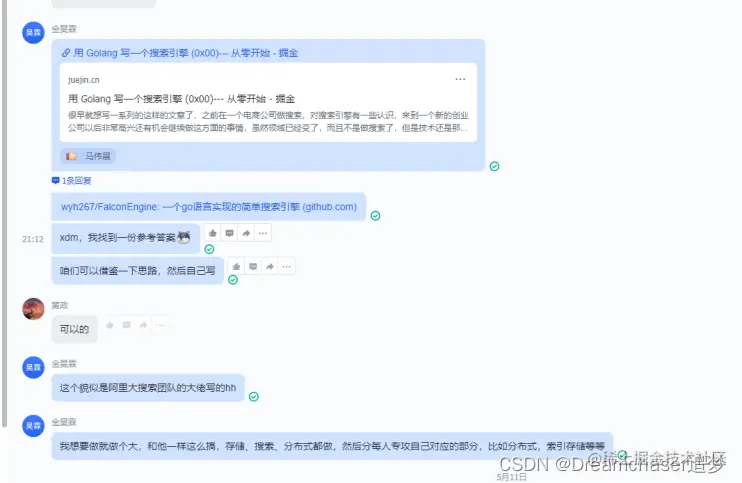
Task: Click the 21:12 timestamp
Action: [x=33, y=239]
